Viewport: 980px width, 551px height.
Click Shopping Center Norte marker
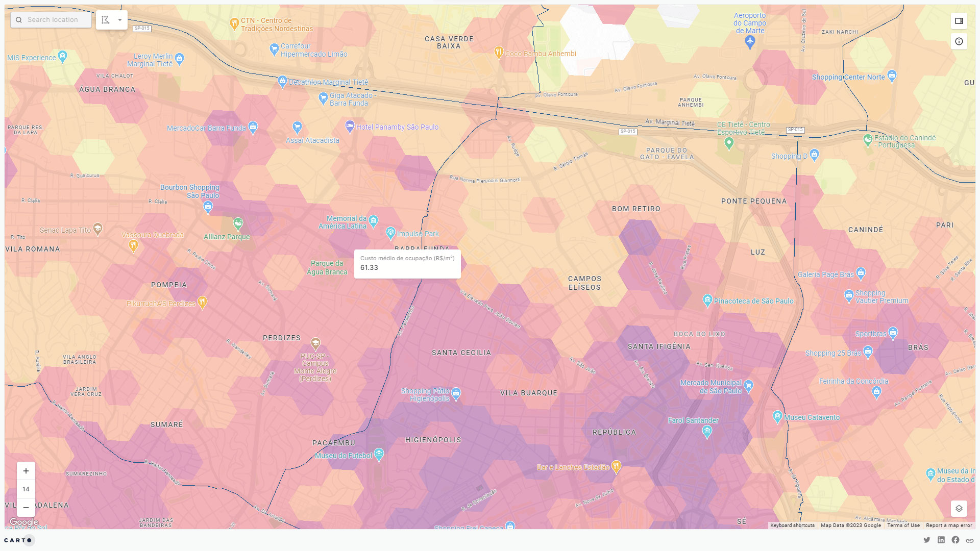click(x=892, y=76)
